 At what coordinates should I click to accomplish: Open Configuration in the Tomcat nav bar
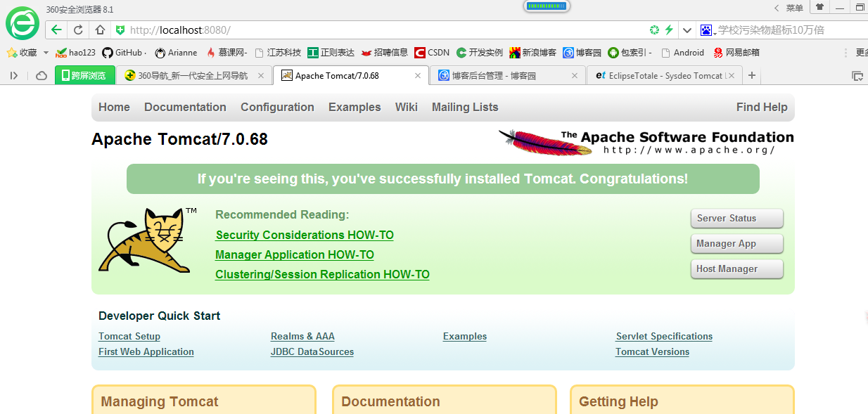coord(277,107)
